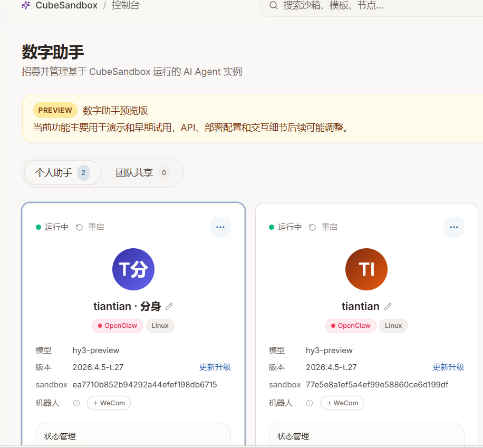483x448 pixels.
Task: Click 状态管理 section on tiantian · 分身 card
Action: pyautogui.click(x=60, y=436)
